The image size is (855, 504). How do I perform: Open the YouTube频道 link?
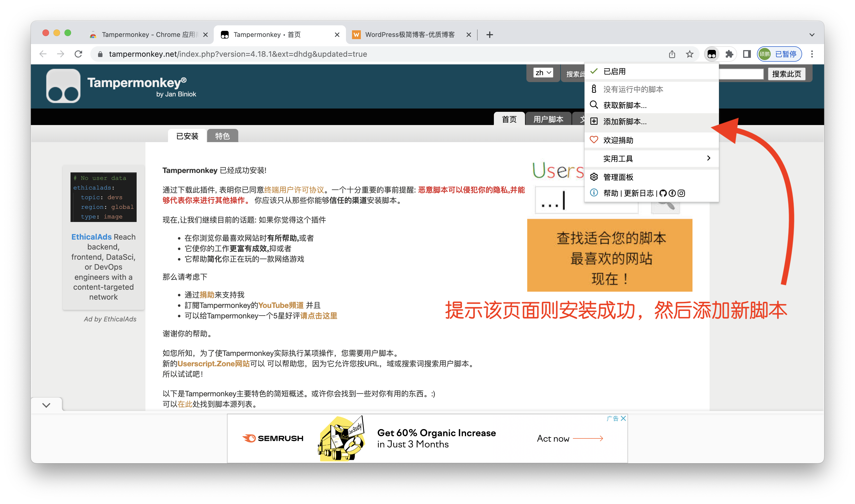(281, 305)
